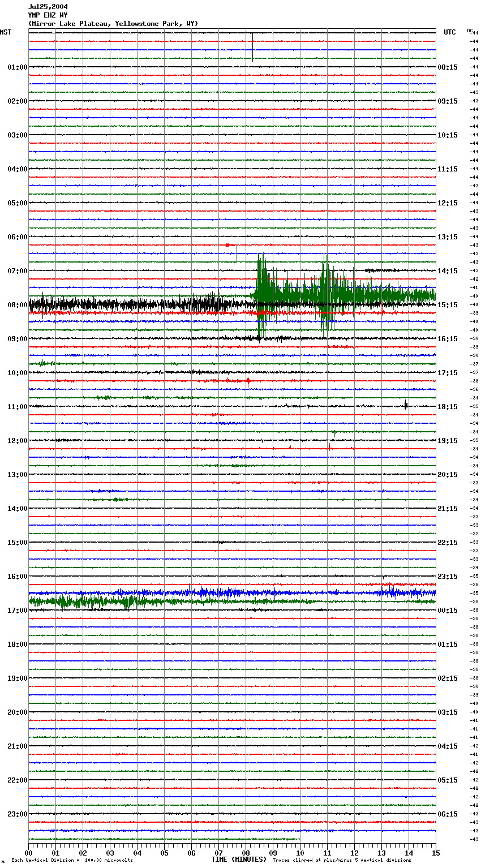Select the 19:00 MST hour label

18,678
